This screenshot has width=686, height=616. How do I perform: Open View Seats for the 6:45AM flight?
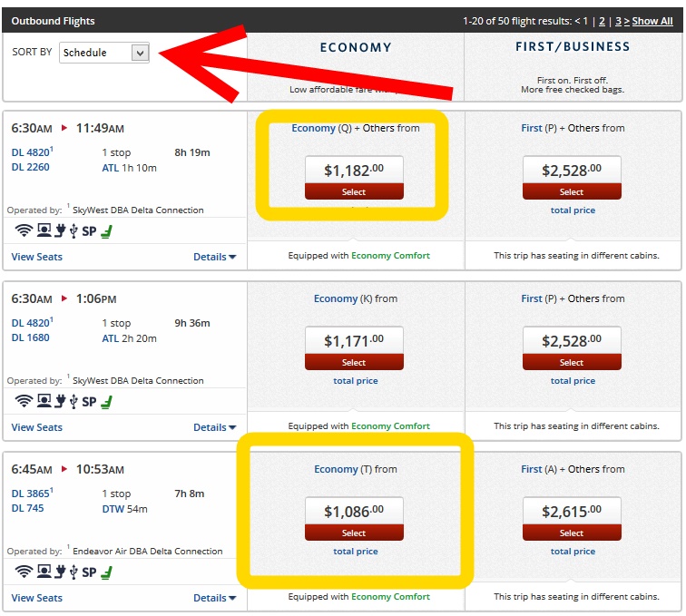[x=37, y=598]
